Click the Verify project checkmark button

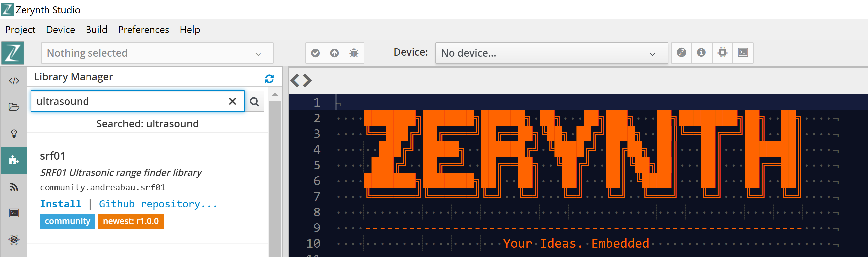tap(315, 53)
